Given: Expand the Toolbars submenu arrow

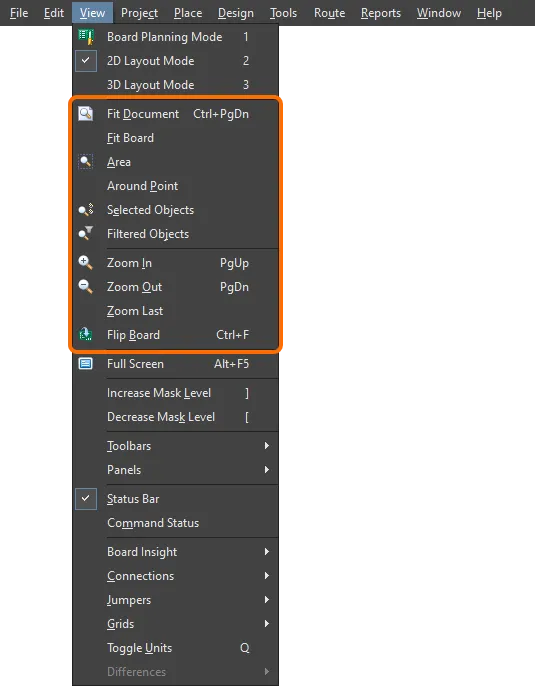Looking at the screenshot, I should pyautogui.click(x=266, y=446).
